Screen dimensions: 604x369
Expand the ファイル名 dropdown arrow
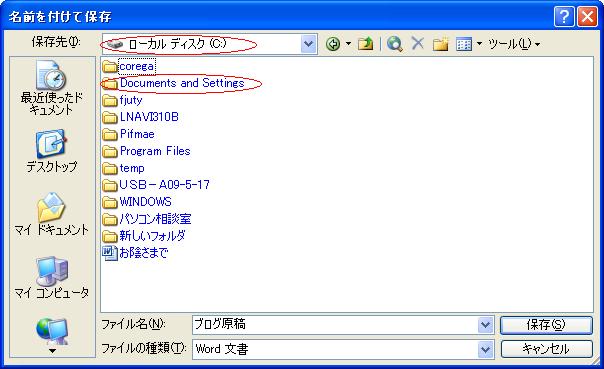click(485, 325)
